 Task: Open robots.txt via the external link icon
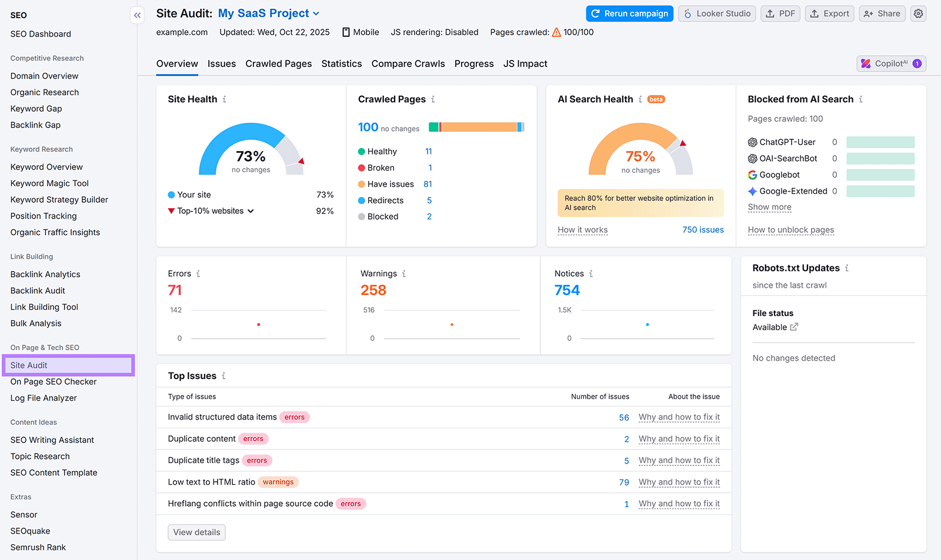[795, 327]
